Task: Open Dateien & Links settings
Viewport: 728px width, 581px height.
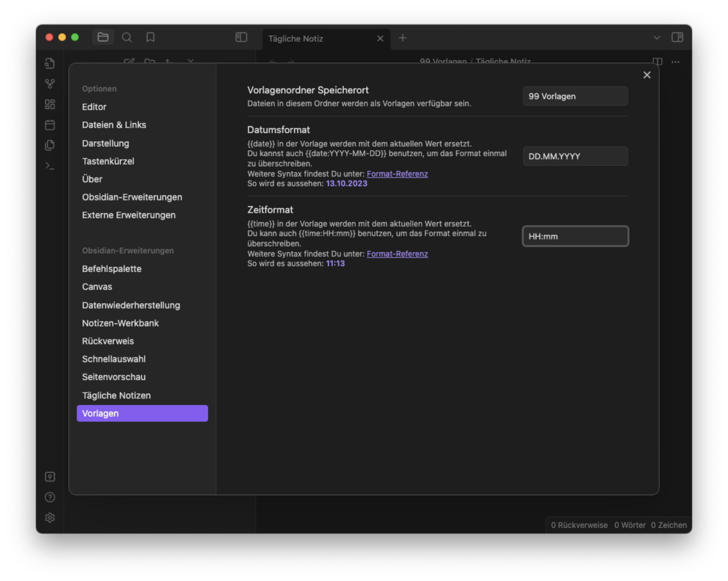Action: pos(142,125)
